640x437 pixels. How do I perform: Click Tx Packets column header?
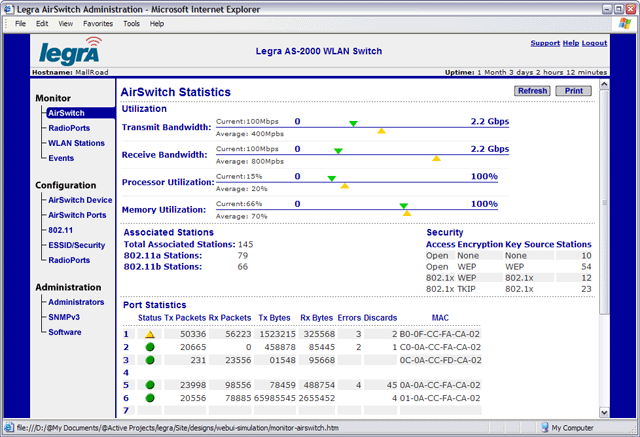coord(185,318)
